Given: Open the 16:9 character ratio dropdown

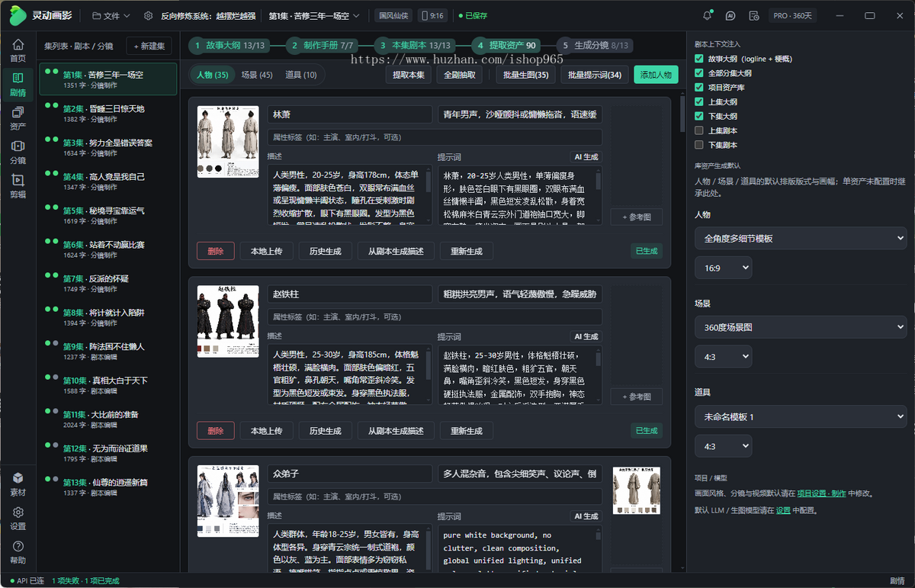Looking at the screenshot, I should pos(723,268).
